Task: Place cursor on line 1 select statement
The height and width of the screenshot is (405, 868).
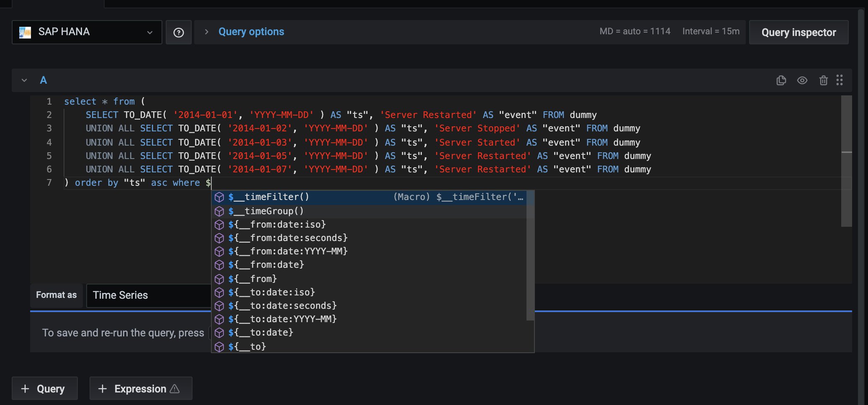Action: (x=105, y=101)
